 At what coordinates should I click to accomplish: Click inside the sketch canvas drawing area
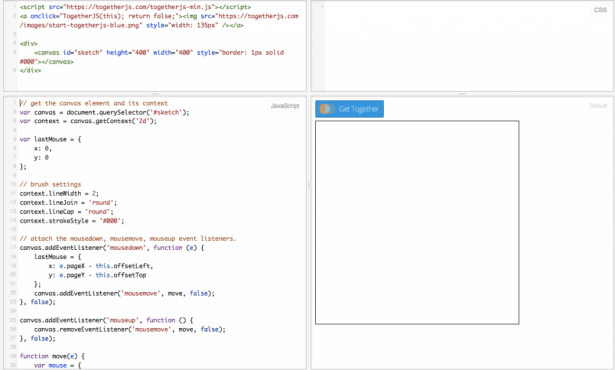(x=417, y=222)
